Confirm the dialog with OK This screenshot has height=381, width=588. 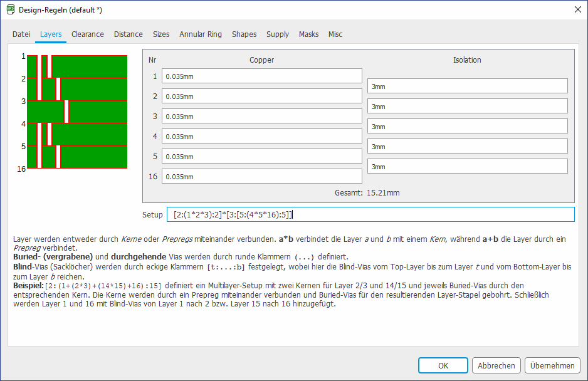coord(443,365)
